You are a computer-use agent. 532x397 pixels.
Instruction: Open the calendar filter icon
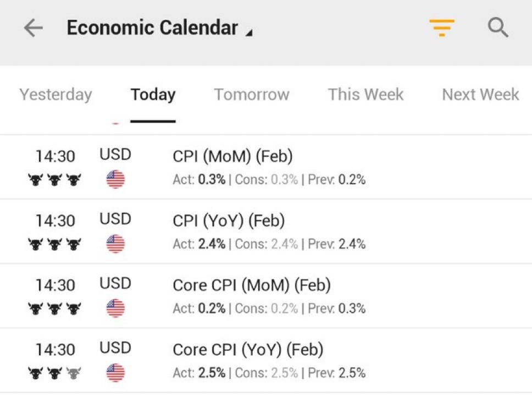pyautogui.click(x=442, y=27)
